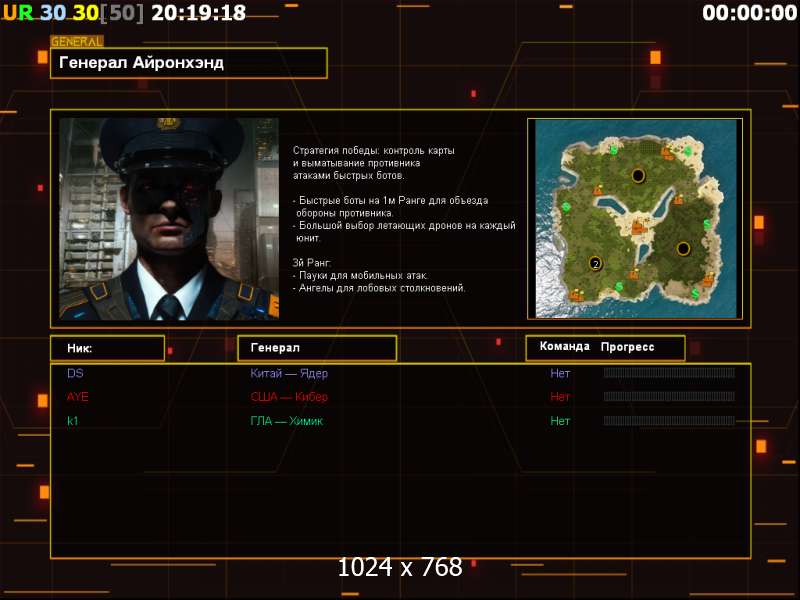Open AYE player's США — Кибер general entry

289,397
